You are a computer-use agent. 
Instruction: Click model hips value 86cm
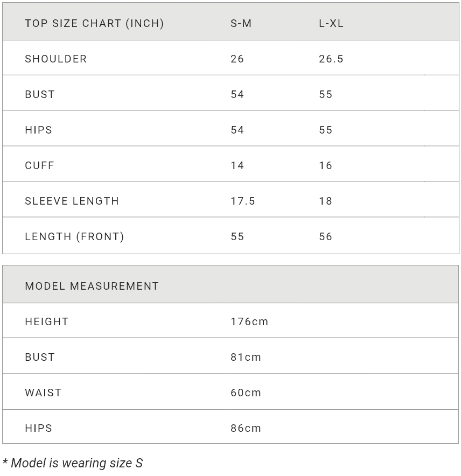click(246, 428)
